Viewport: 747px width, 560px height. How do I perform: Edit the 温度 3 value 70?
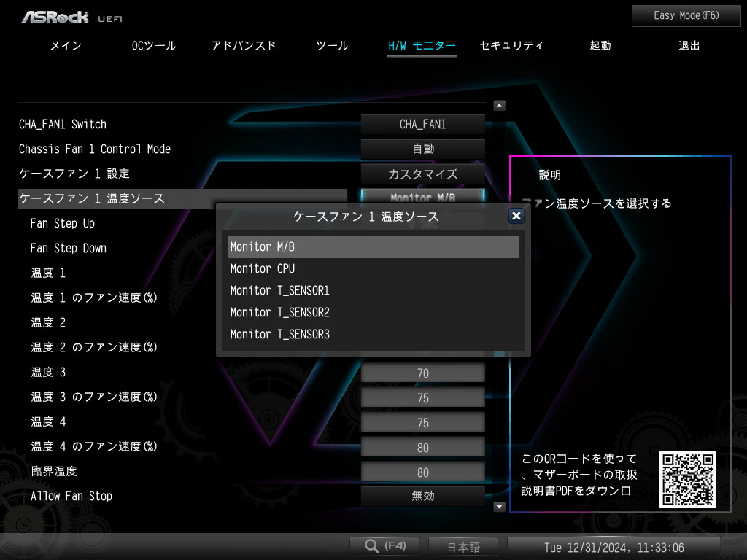tap(422, 373)
